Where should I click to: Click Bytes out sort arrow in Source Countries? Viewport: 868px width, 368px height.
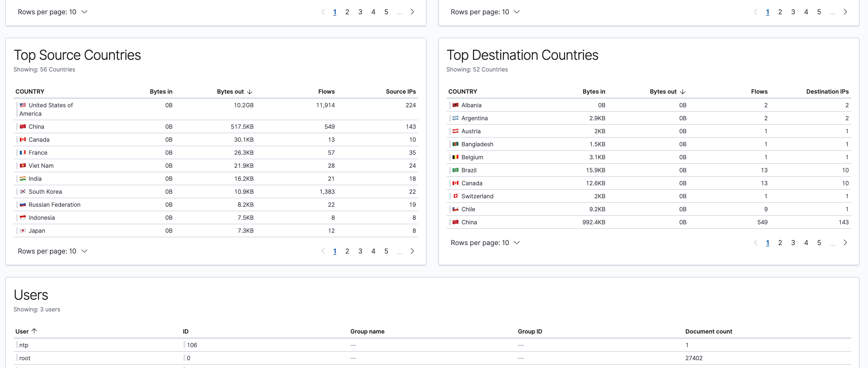pyautogui.click(x=250, y=92)
